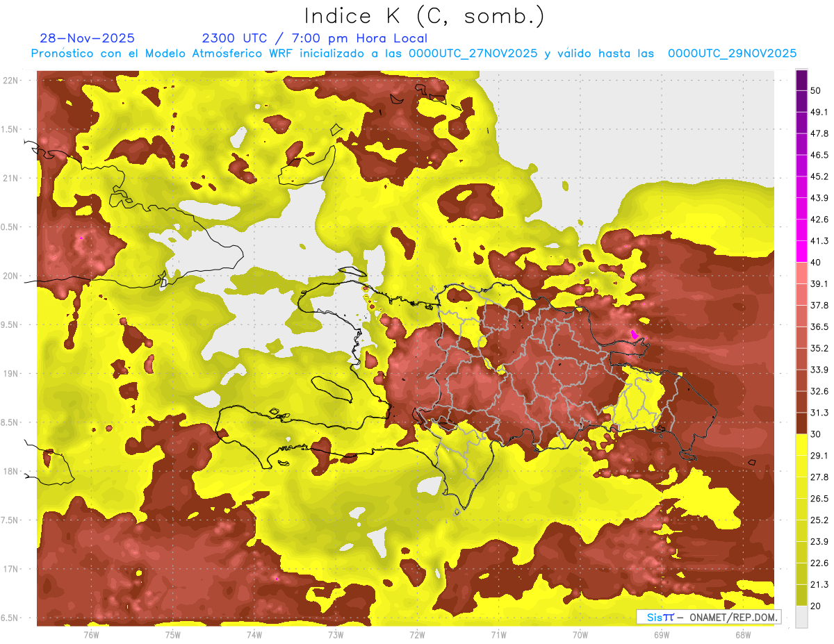Pick the dark brown colorbar segment between 30 and 31.3

tap(801, 424)
